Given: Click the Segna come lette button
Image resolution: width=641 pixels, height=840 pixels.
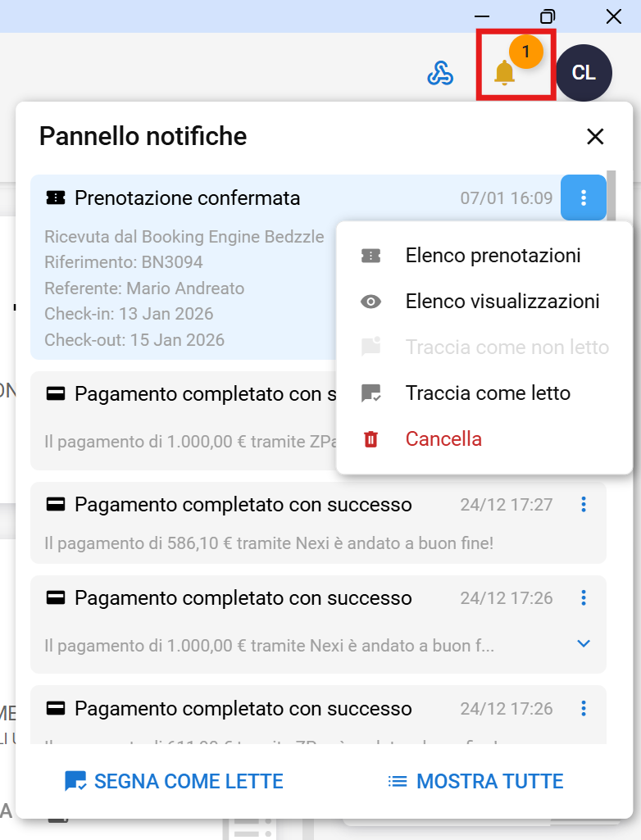Looking at the screenshot, I should (174, 781).
